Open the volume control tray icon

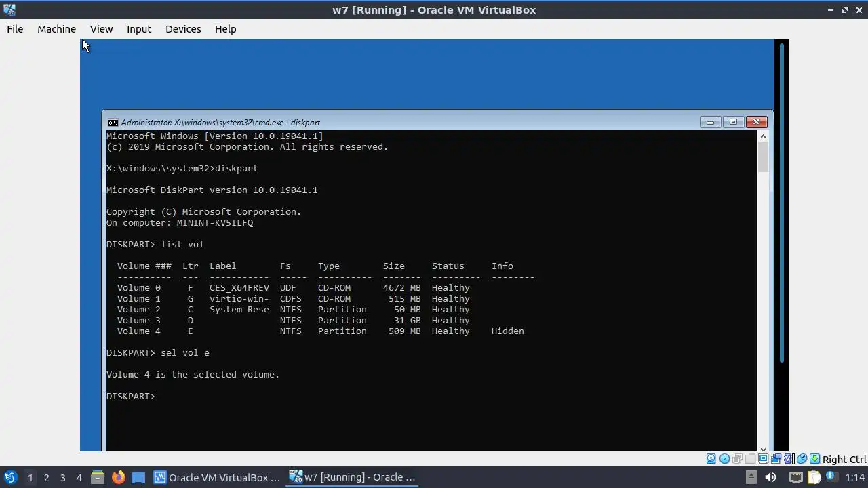[x=770, y=477]
